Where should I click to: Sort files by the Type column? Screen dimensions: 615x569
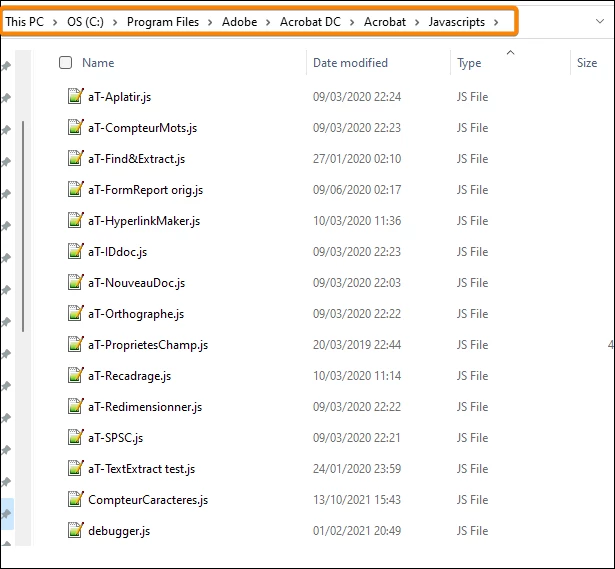[x=469, y=63]
